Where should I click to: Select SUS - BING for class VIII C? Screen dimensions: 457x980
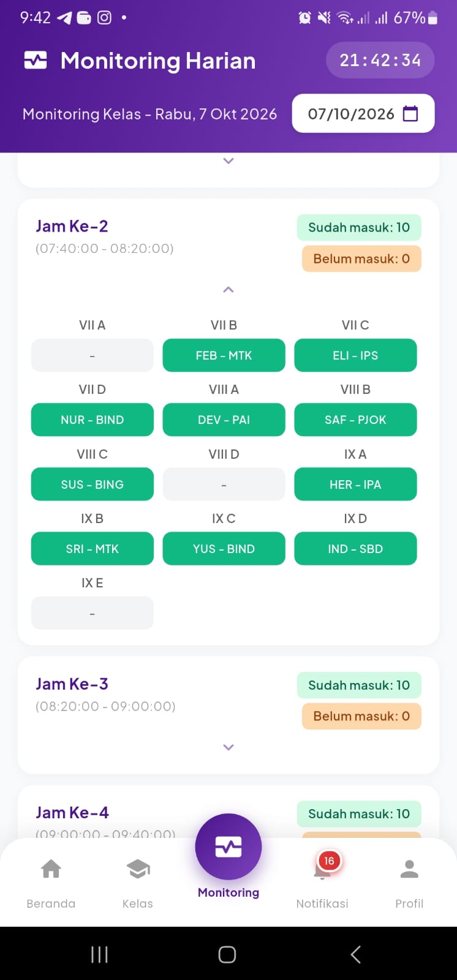click(93, 484)
